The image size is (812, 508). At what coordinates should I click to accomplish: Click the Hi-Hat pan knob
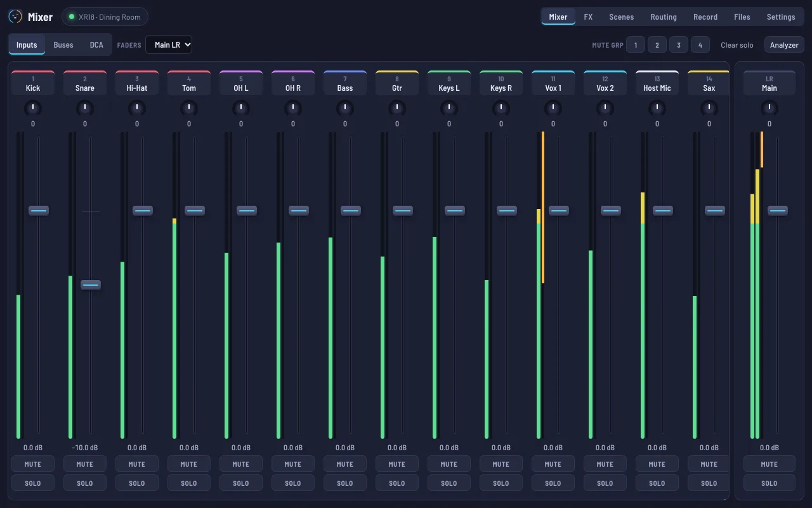[137, 109]
